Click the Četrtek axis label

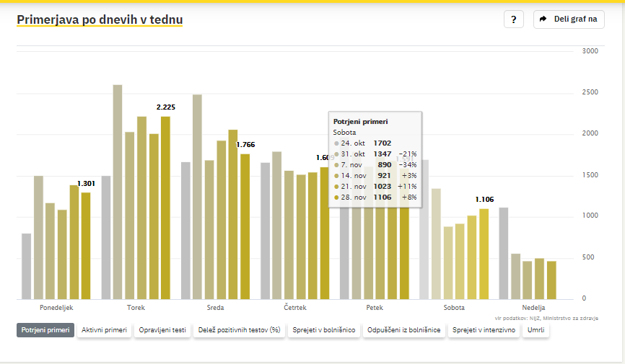tap(295, 308)
